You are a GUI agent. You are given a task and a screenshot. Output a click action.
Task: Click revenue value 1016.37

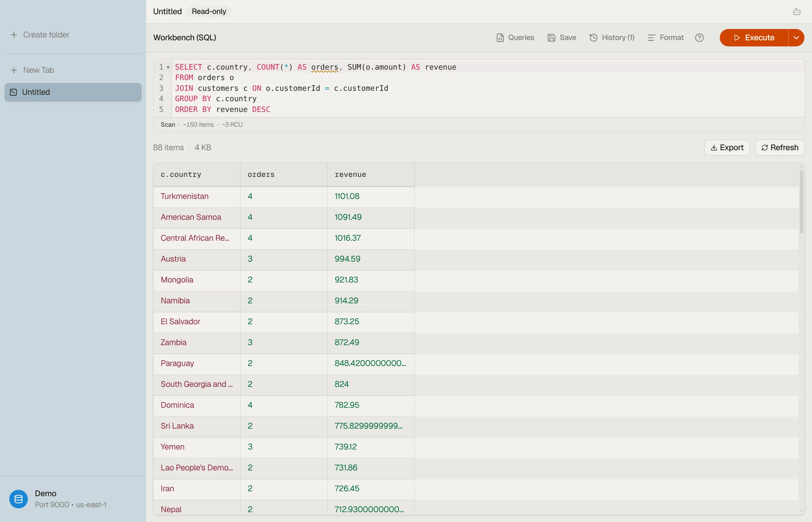tap(348, 238)
